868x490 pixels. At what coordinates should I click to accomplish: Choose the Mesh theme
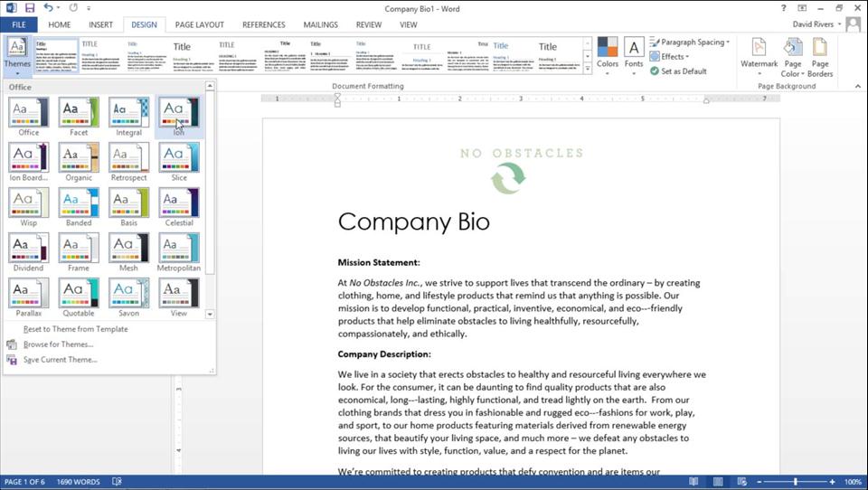coord(128,252)
